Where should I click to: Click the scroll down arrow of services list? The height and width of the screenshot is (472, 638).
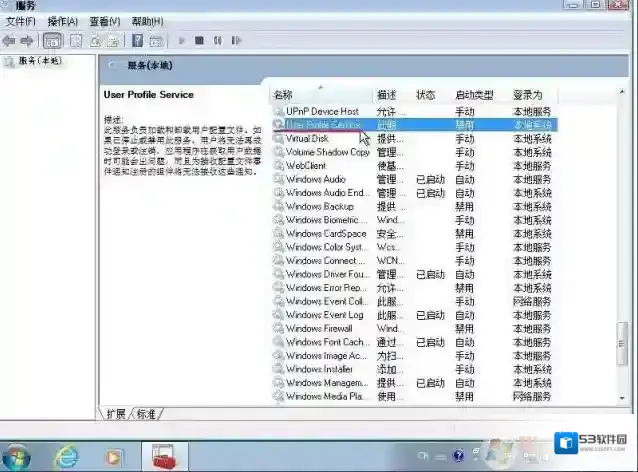622,398
